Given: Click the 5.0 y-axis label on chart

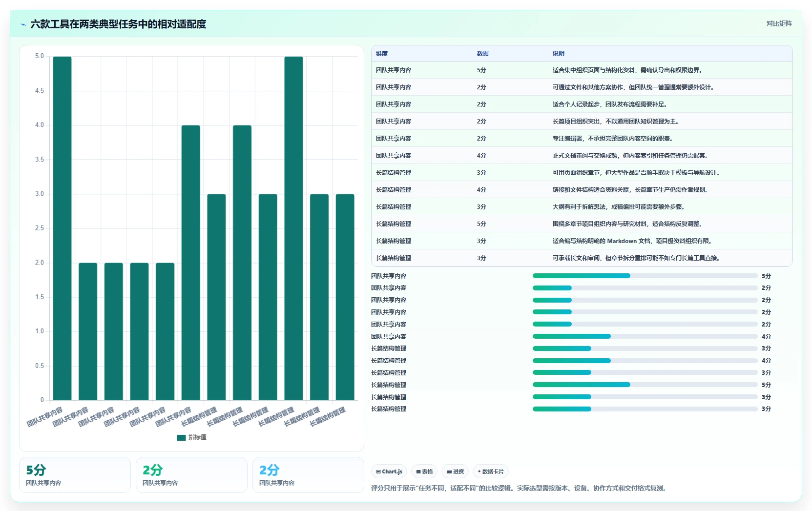Looking at the screenshot, I should point(40,56).
